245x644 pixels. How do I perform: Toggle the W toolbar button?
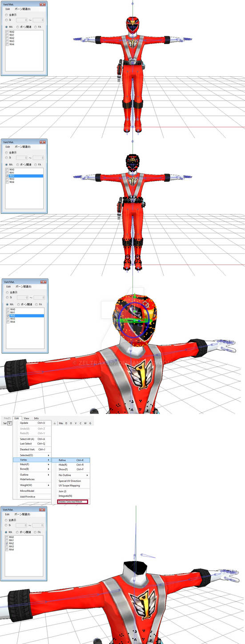click(x=85, y=423)
